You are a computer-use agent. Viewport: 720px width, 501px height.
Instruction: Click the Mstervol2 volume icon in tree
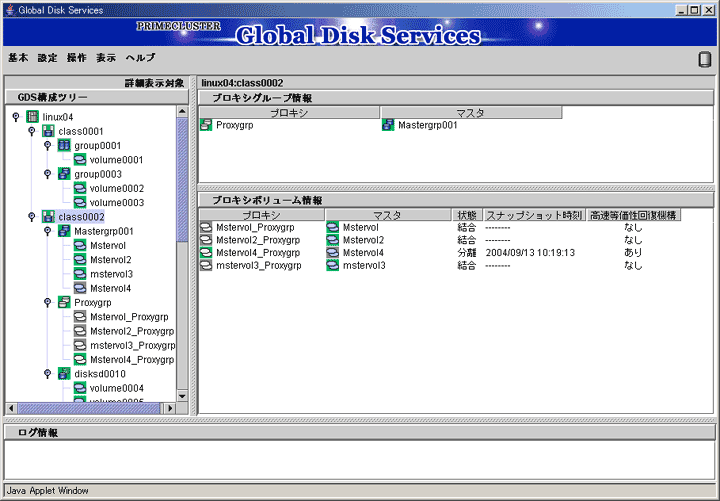80,259
